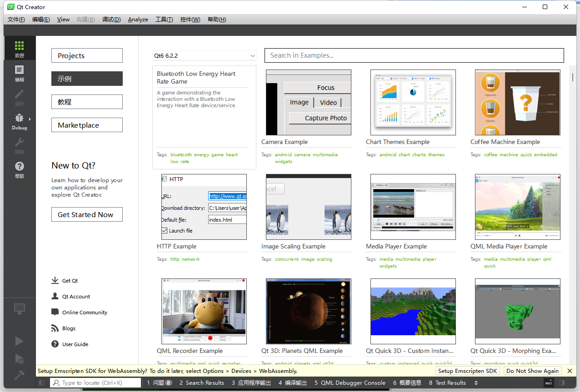Select the 示例 (Examples) button
This screenshot has height=392, width=580.
[87, 79]
